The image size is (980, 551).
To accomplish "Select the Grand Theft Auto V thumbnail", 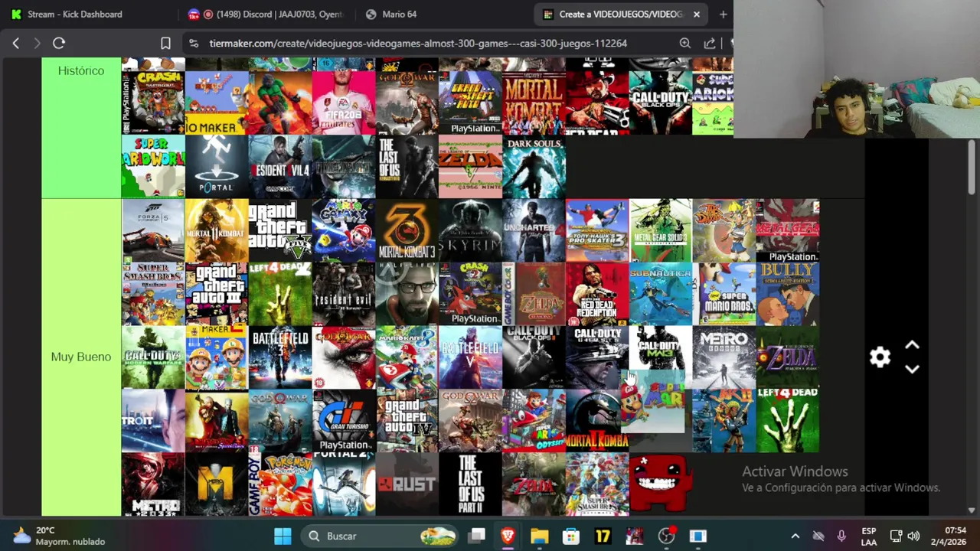I will [280, 230].
